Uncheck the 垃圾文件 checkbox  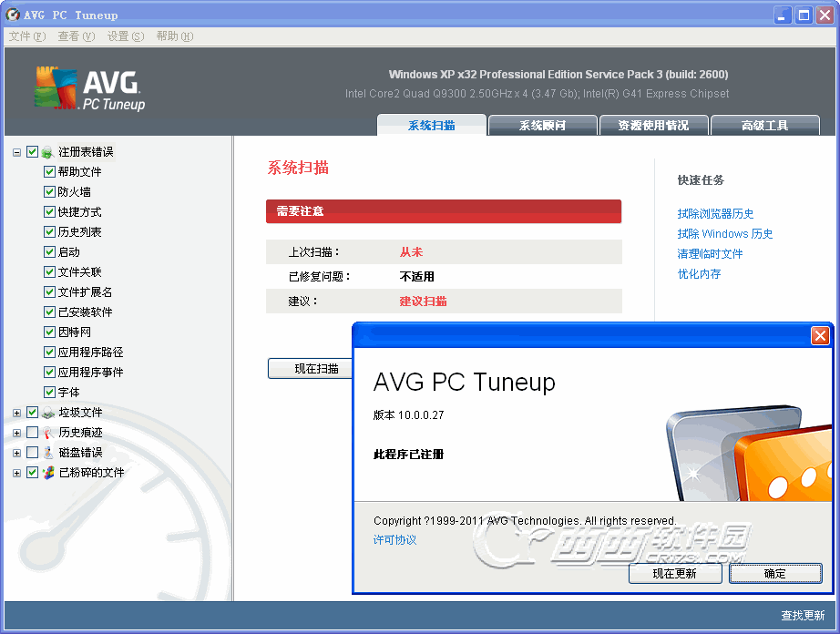click(32, 412)
